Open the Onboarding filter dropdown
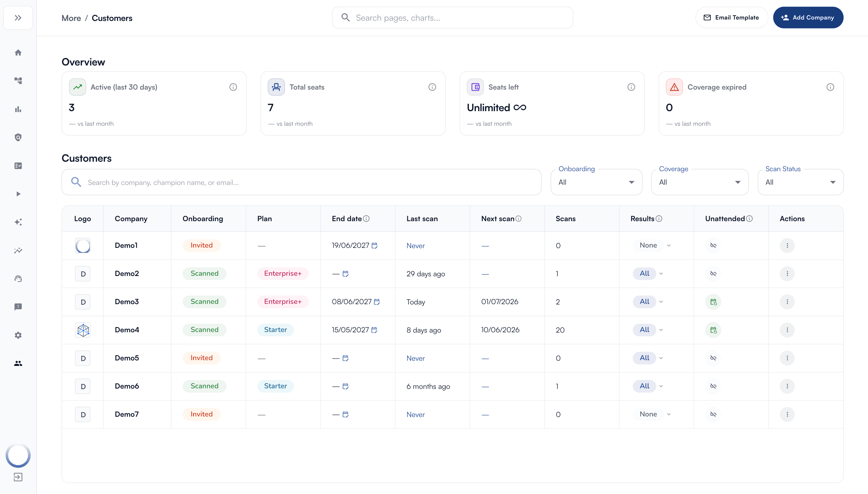The height and width of the screenshot is (494, 868). point(596,182)
